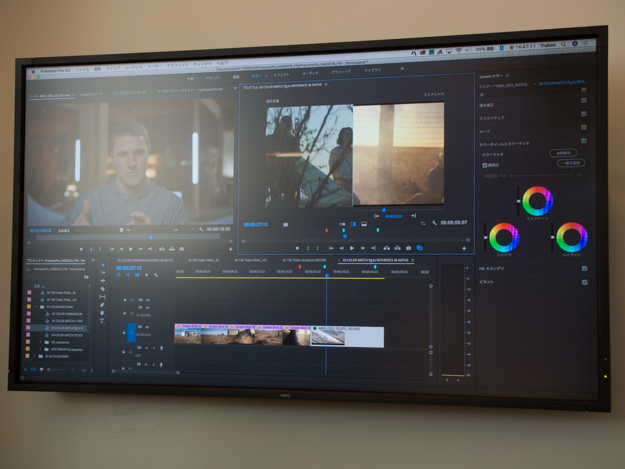Play the Program monitor sequence

click(x=352, y=248)
